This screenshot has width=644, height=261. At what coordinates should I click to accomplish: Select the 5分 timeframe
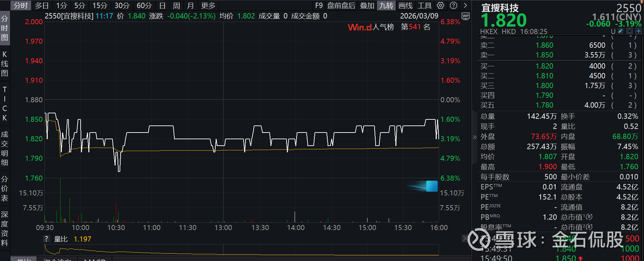[x=80, y=5]
